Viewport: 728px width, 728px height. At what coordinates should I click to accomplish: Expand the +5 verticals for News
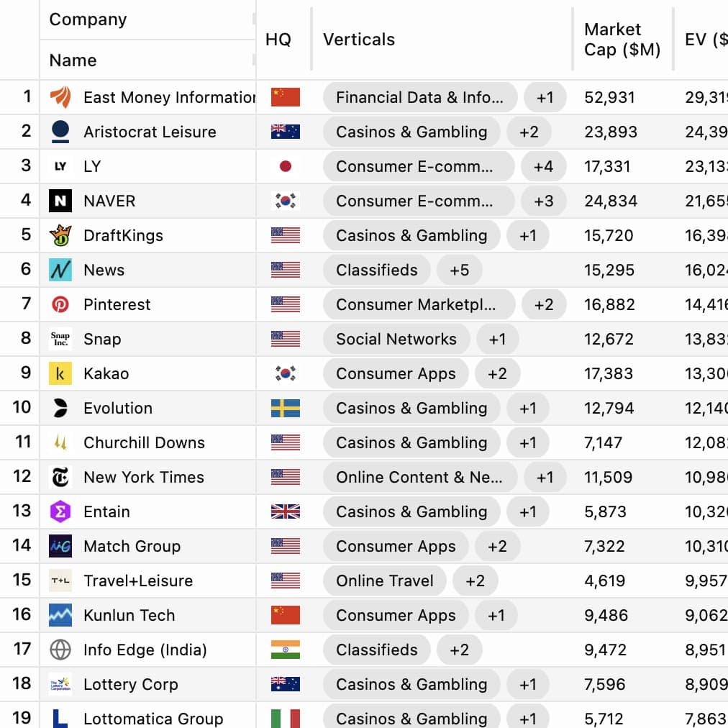click(459, 270)
